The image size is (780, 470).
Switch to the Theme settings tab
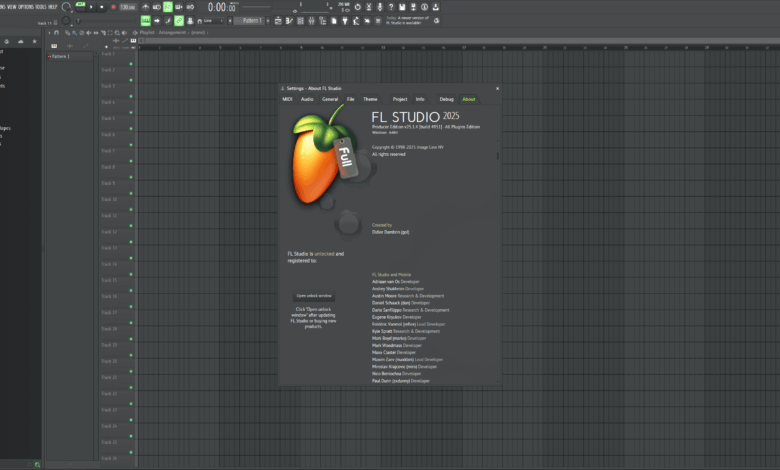tap(370, 99)
